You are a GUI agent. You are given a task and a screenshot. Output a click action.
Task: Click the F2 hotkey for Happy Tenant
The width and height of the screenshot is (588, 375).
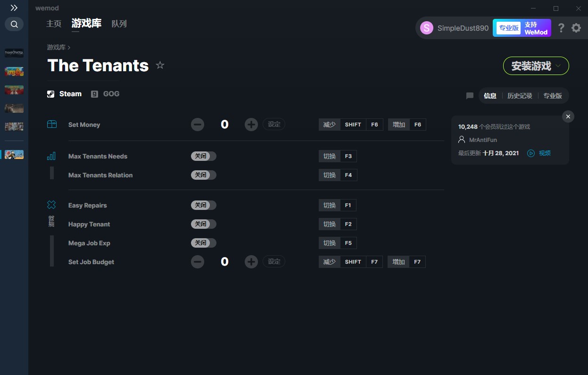point(348,224)
